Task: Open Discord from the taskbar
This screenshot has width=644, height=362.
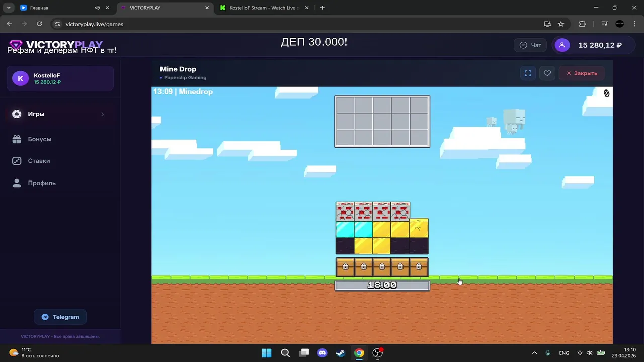Action: pos(322,353)
